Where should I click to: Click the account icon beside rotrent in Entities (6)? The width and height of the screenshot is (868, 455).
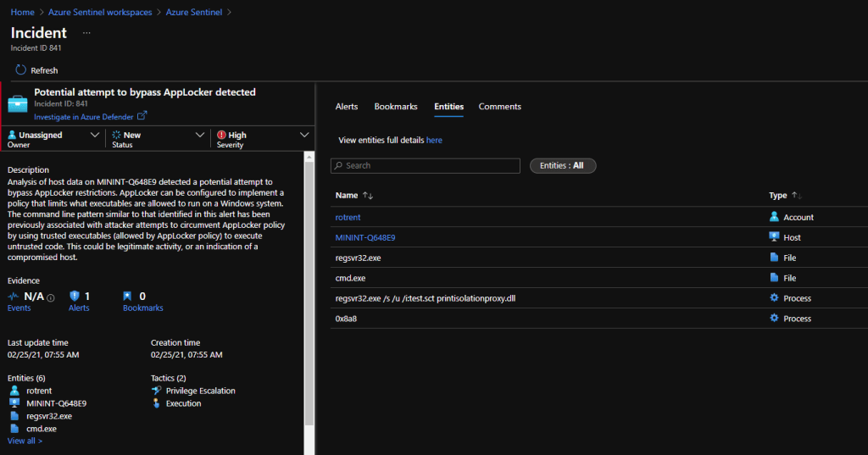(x=14, y=391)
